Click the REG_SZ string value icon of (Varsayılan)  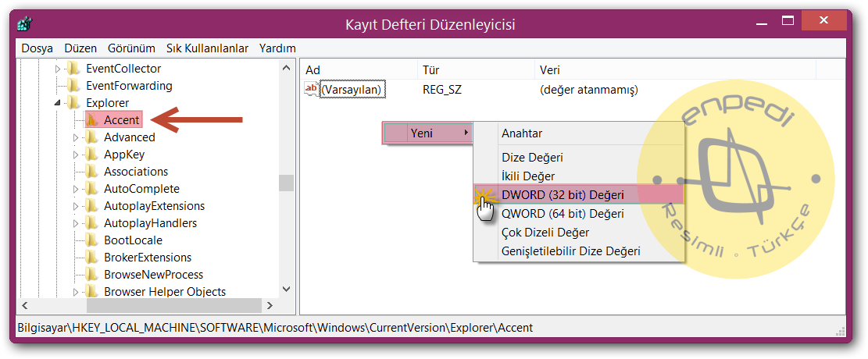coord(313,89)
